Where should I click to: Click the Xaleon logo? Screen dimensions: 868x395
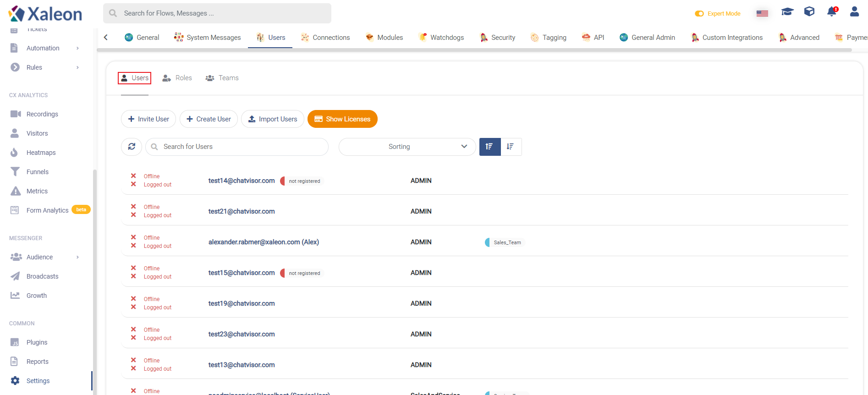[x=45, y=14]
